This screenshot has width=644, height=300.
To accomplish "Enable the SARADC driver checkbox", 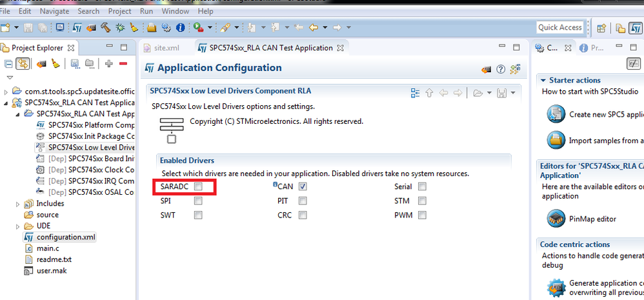I will [198, 186].
